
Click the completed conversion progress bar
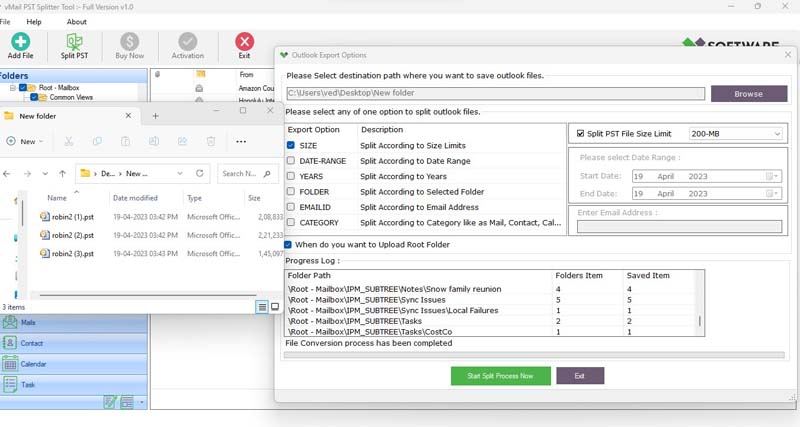click(534, 355)
